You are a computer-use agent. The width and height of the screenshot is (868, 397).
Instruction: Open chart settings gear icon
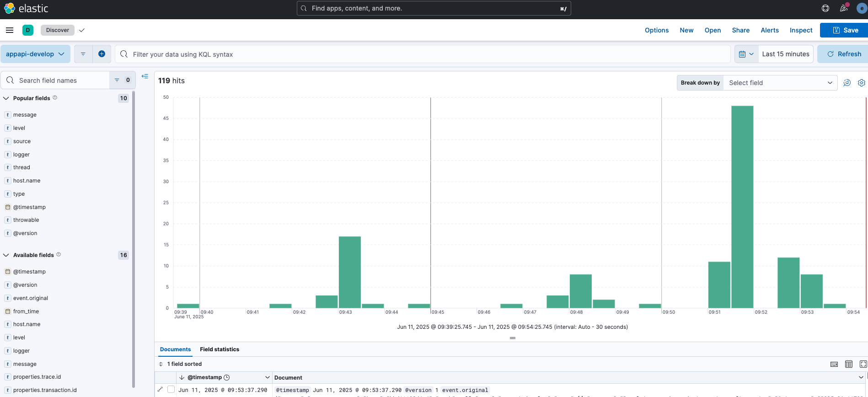point(862,83)
